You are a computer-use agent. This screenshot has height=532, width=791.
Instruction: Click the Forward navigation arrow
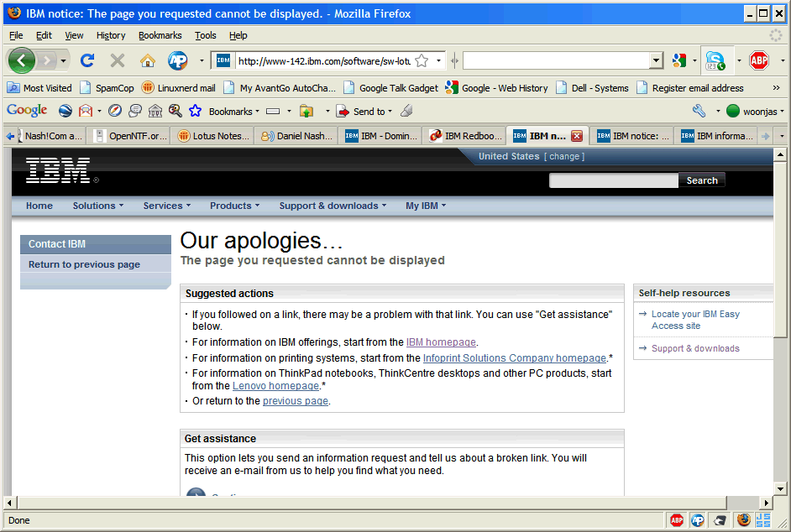pos(47,61)
